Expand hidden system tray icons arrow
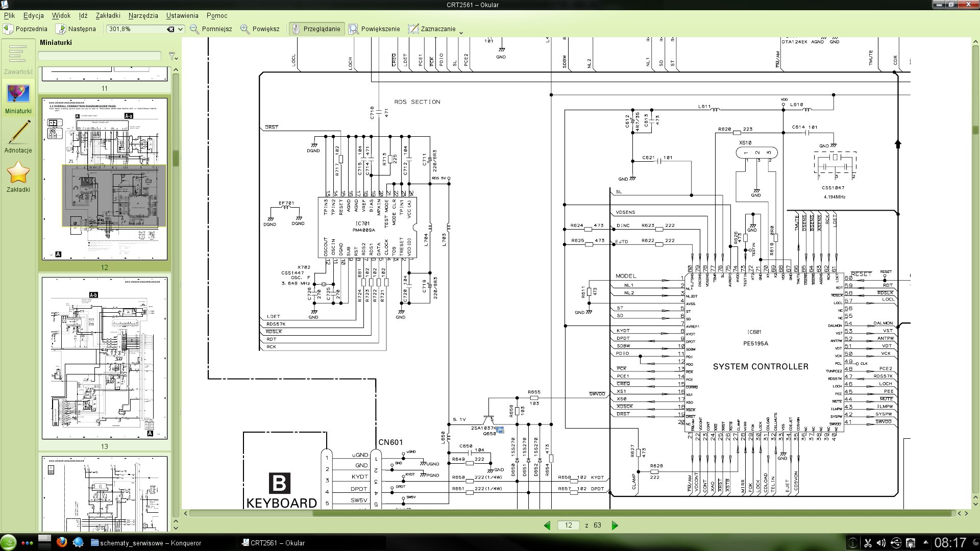The image size is (980, 551). [x=925, y=541]
